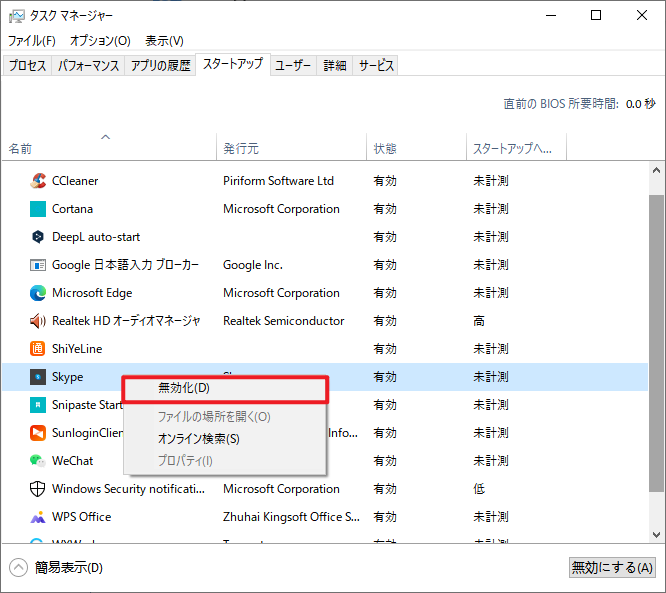This screenshot has height=593, width=666.
Task: Click the Windows Security shield icon
Action: point(38,489)
